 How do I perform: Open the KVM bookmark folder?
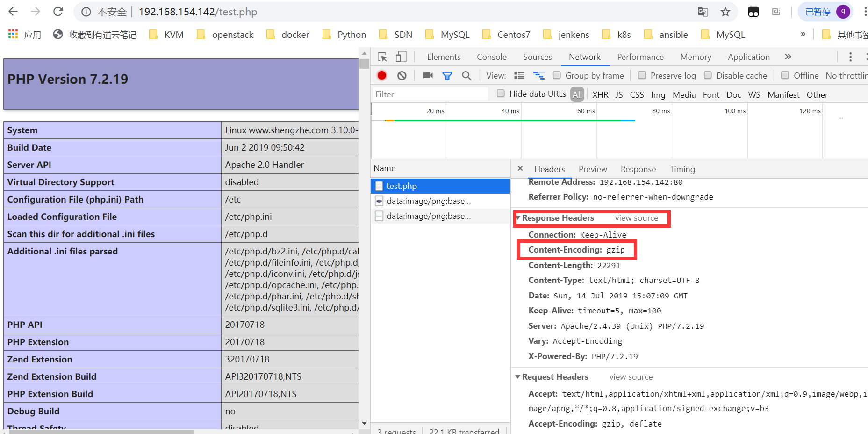tap(166, 35)
